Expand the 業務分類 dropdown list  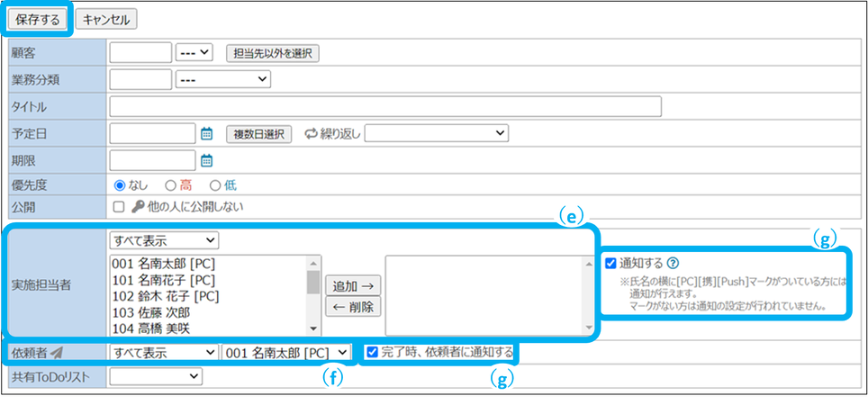[x=222, y=80]
